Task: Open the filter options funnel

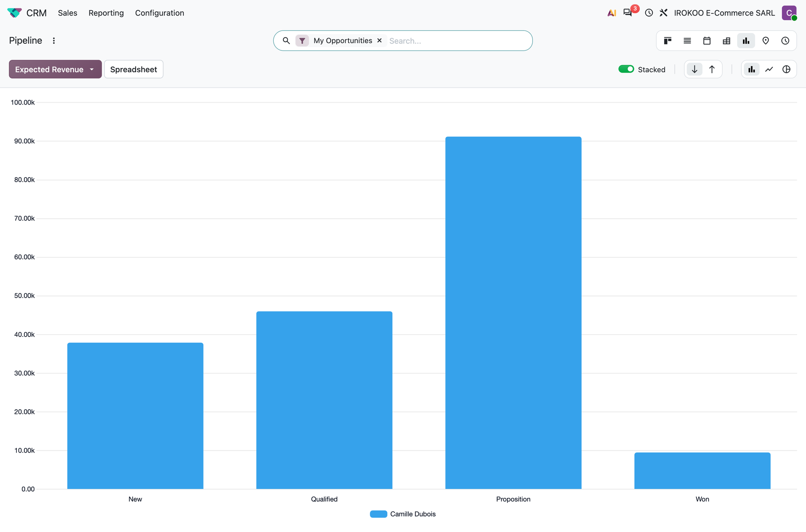Action: 302,41
